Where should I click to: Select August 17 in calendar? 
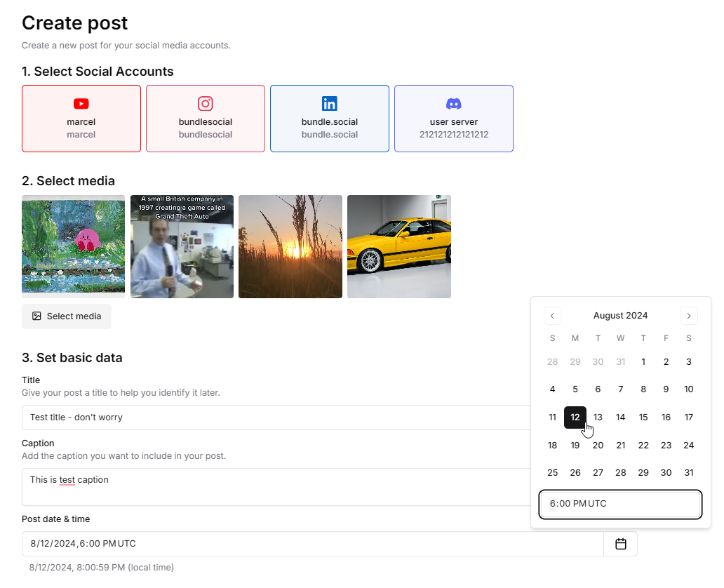coord(689,417)
